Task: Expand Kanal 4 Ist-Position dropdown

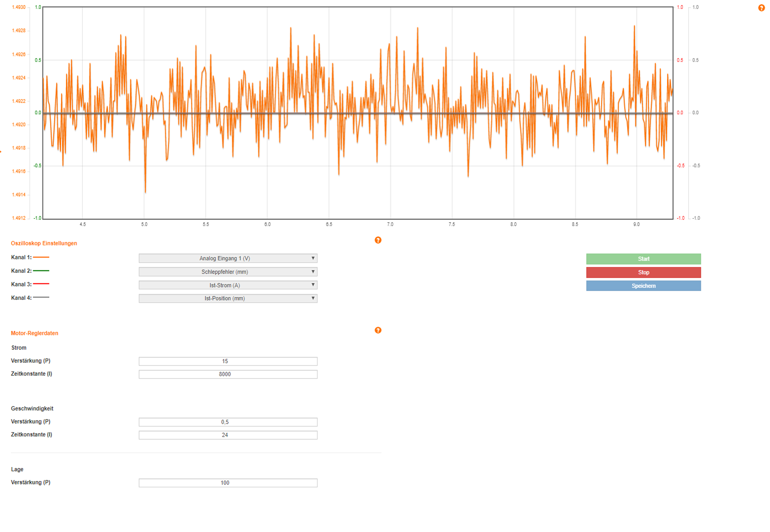Action: 228,298
